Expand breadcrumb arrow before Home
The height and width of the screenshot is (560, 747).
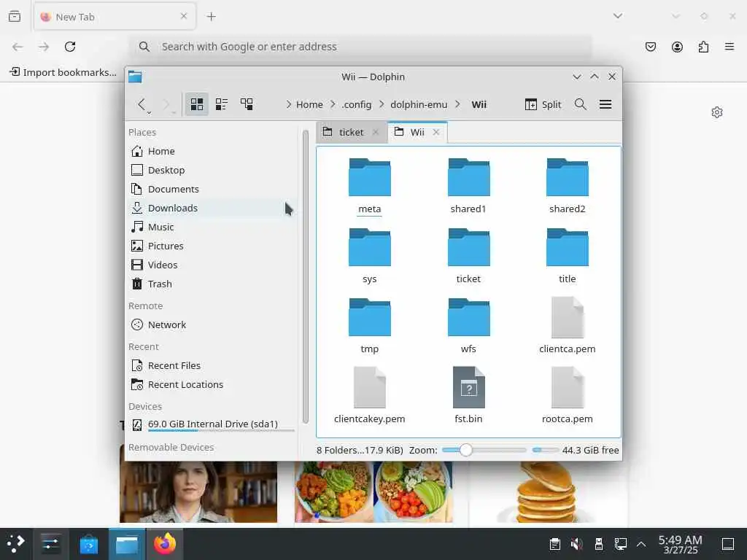(288, 104)
